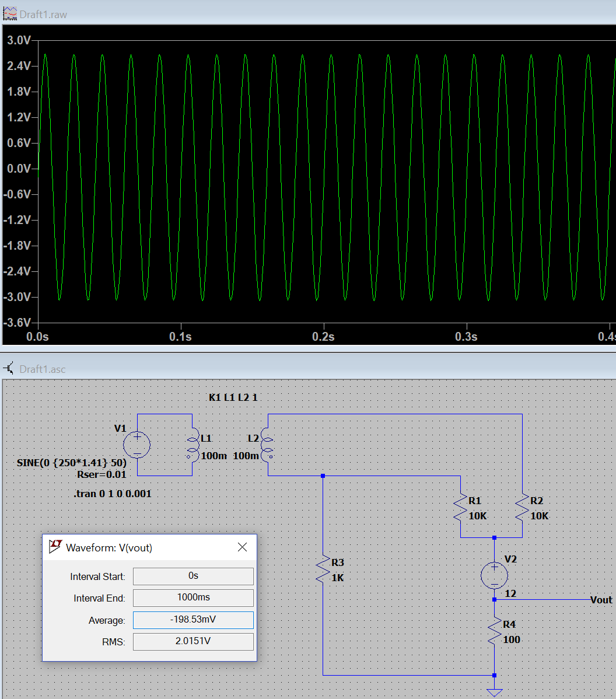The height and width of the screenshot is (699, 616).
Task: Click the K1 L1 L2 1 directive
Action: pos(233,397)
